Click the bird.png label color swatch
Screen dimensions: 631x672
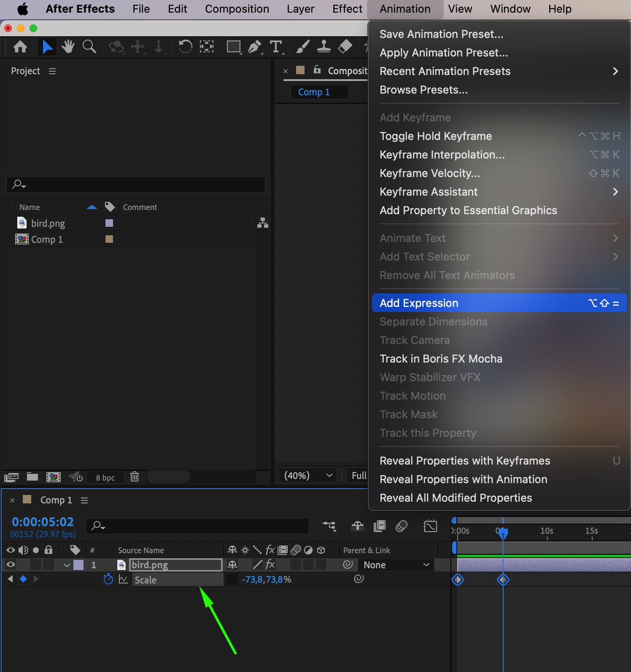coord(109,223)
